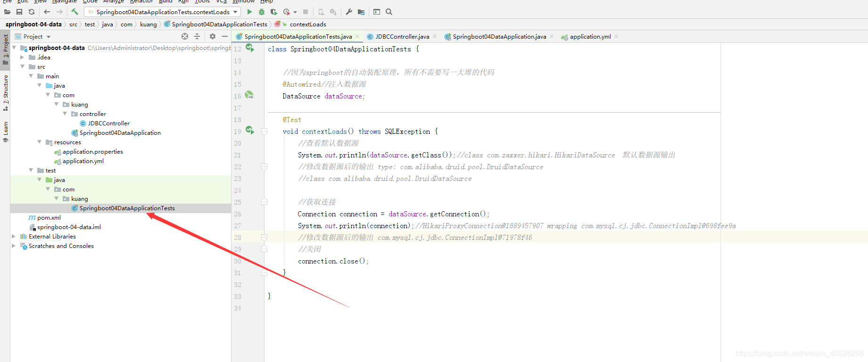This screenshot has height=362, width=868.
Task: Navigate forward with the right arrow icon
Action: [x=59, y=12]
